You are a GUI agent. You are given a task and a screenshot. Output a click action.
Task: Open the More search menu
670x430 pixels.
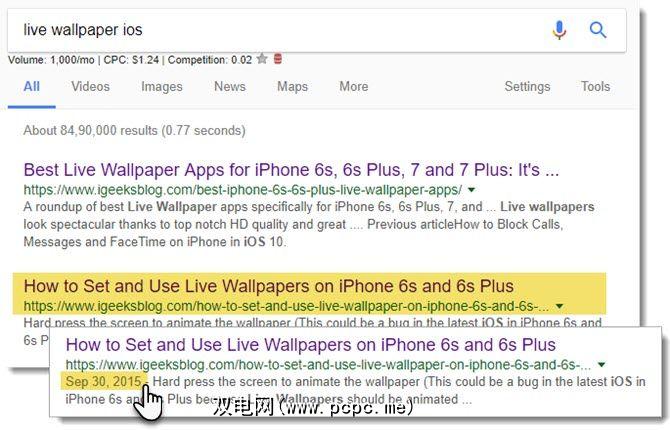pos(353,86)
